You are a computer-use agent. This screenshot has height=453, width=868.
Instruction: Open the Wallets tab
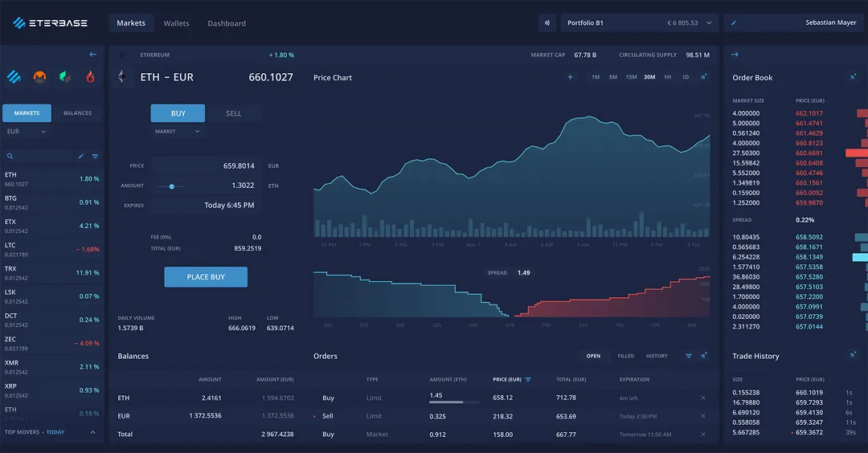coord(176,23)
